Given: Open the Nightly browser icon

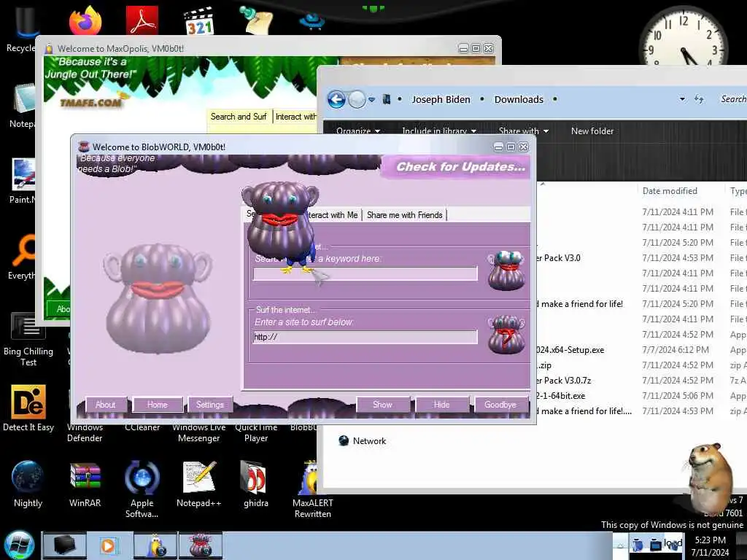Looking at the screenshot, I should click(28, 484).
